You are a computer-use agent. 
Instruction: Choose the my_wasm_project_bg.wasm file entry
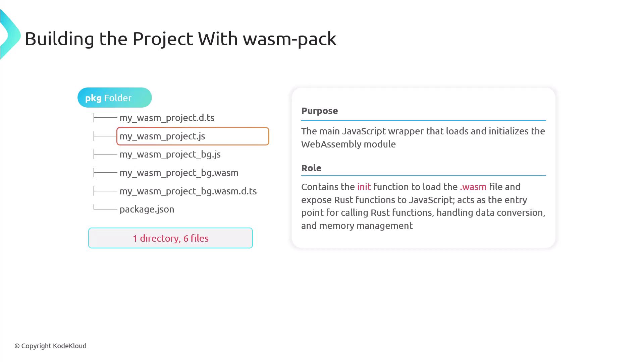[x=179, y=173]
